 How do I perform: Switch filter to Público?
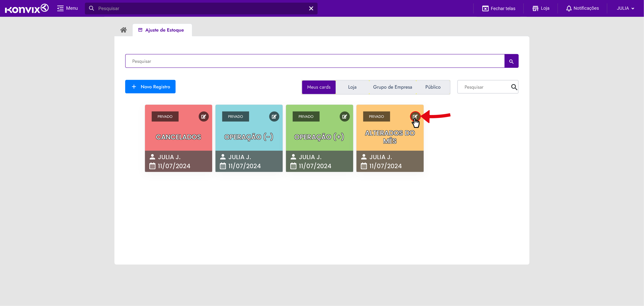(433, 87)
